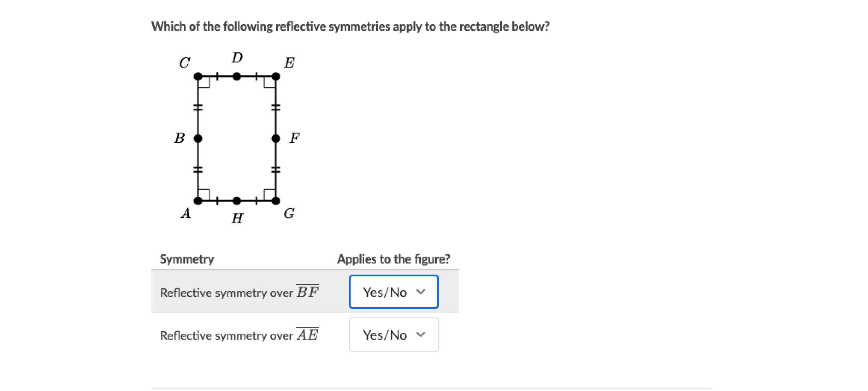868x391 pixels.
Task: Click the Symmetry column header
Action: click(187, 259)
